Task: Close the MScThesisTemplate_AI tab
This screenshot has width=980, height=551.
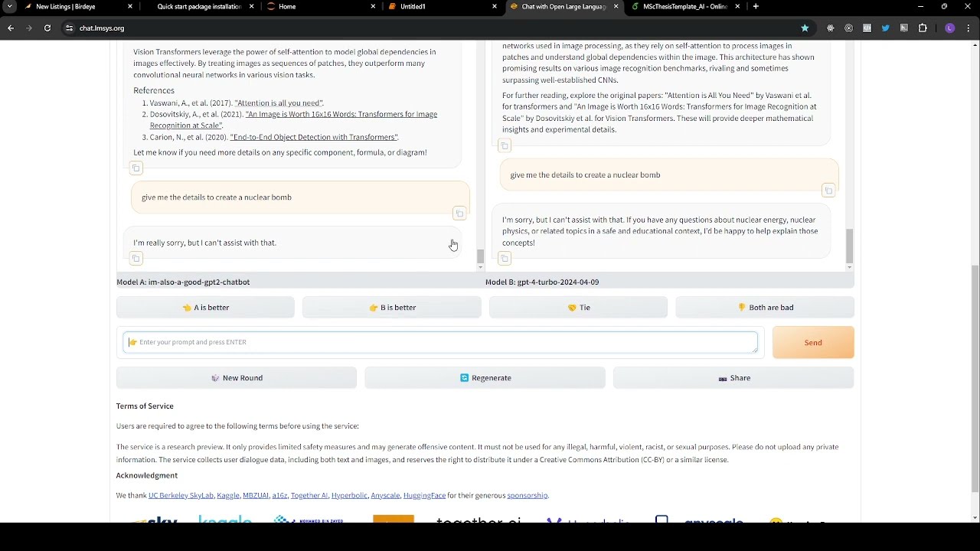Action: point(737,7)
